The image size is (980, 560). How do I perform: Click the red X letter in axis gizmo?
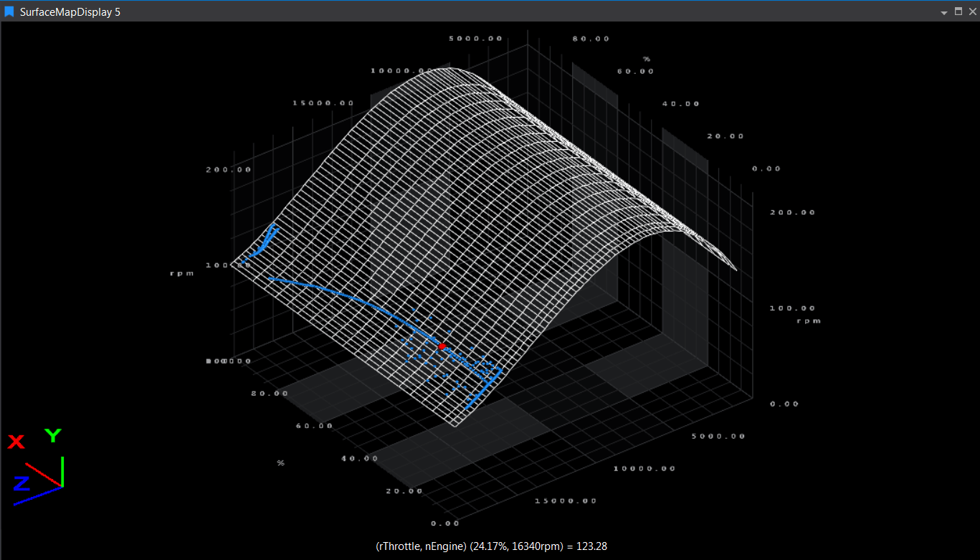16,442
